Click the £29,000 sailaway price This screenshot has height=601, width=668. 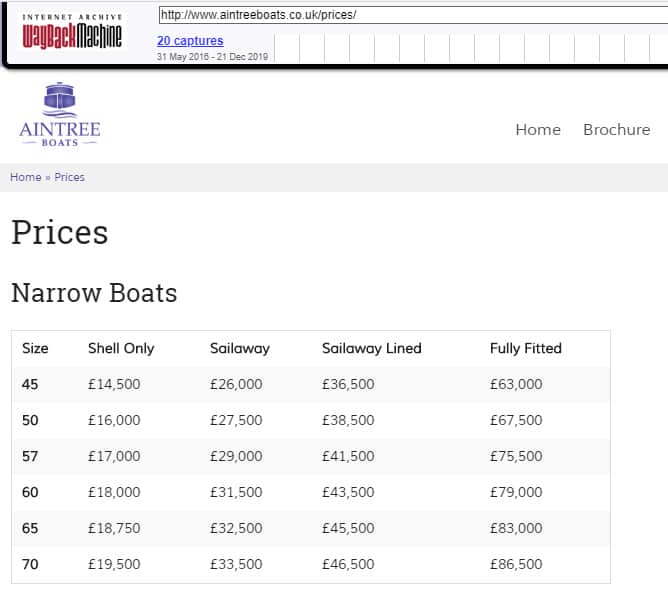[x=236, y=456]
